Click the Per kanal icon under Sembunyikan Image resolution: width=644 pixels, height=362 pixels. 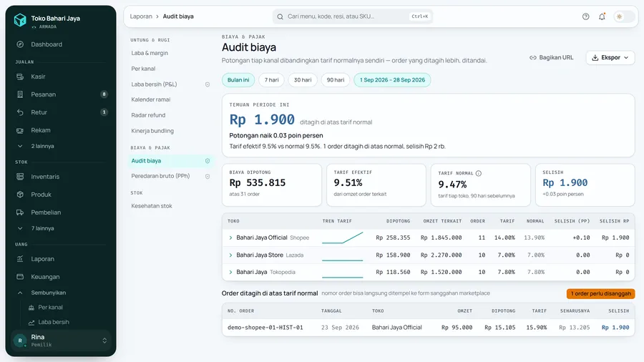click(x=31, y=308)
